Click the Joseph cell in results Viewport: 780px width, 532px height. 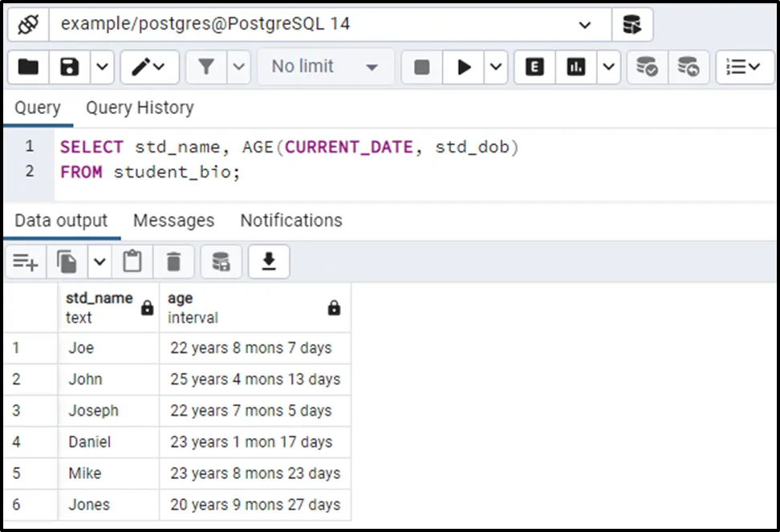click(94, 411)
